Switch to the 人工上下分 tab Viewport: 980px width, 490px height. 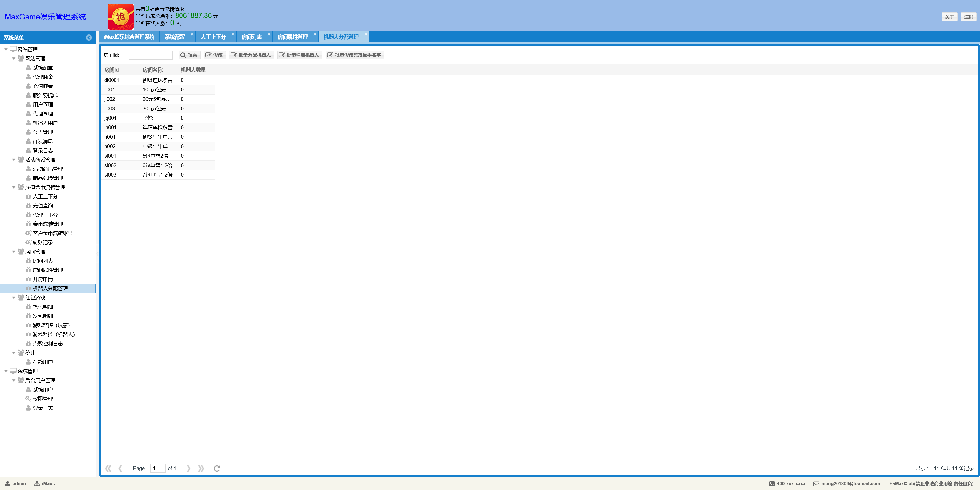coord(213,37)
